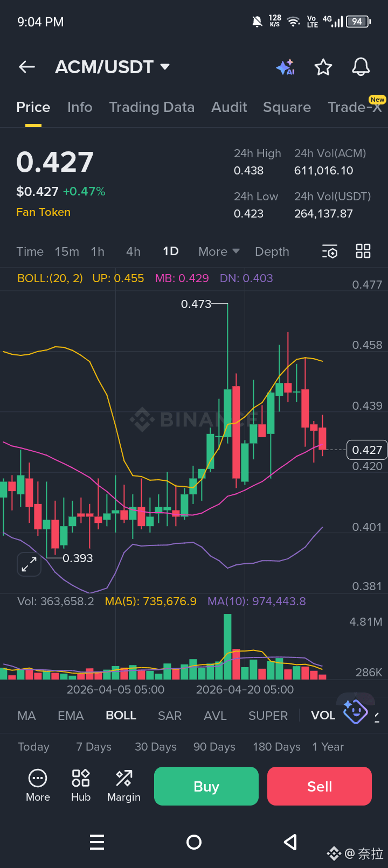
Task: Open the Trade-X tab
Action: [356, 107]
